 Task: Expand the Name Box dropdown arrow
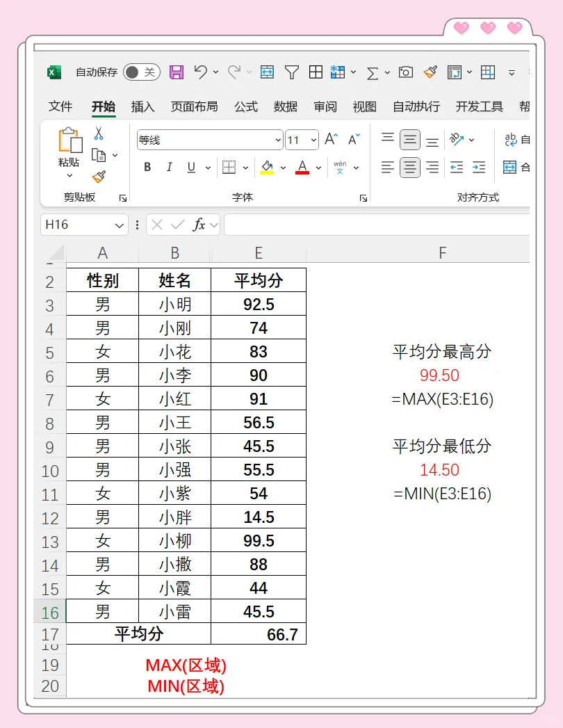119,225
